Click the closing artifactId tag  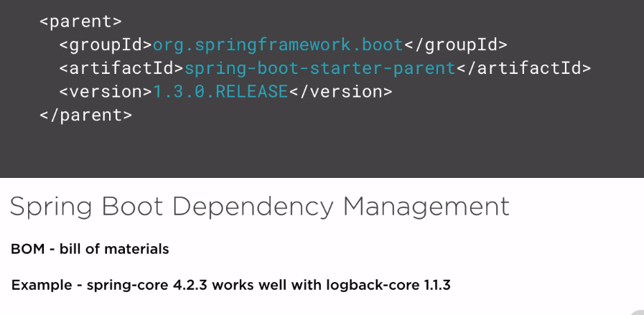point(523,69)
